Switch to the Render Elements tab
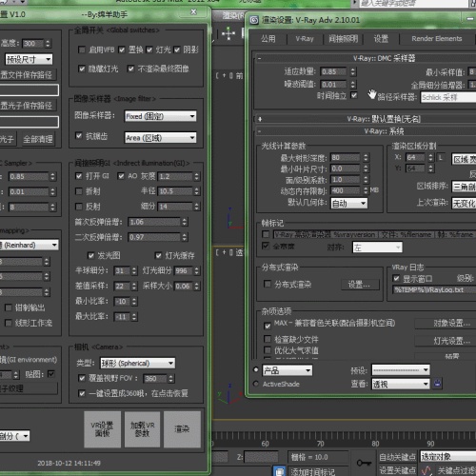476x476 pixels. point(437,39)
